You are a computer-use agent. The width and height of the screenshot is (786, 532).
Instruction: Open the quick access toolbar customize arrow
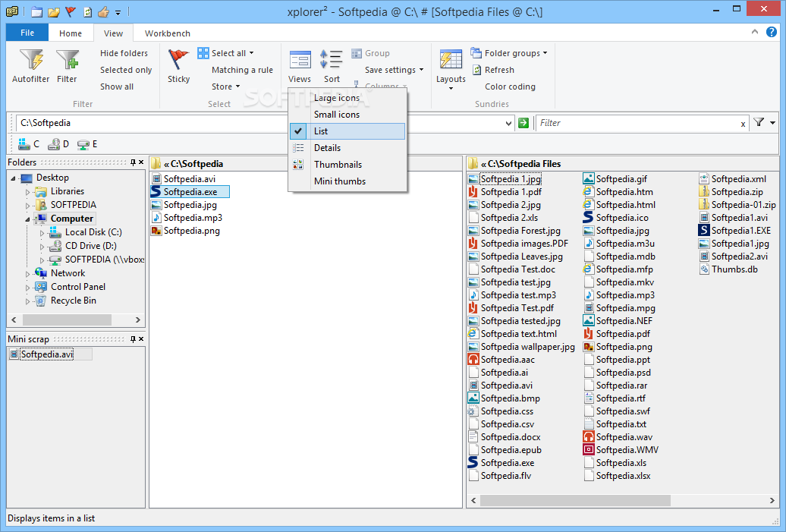coord(118,13)
